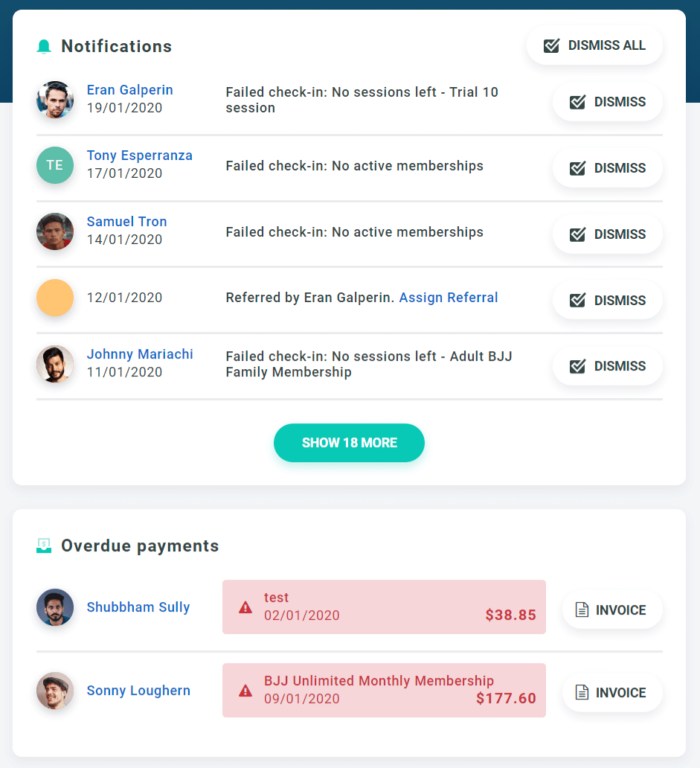Dismiss the Samuel Tron notification

click(x=608, y=234)
